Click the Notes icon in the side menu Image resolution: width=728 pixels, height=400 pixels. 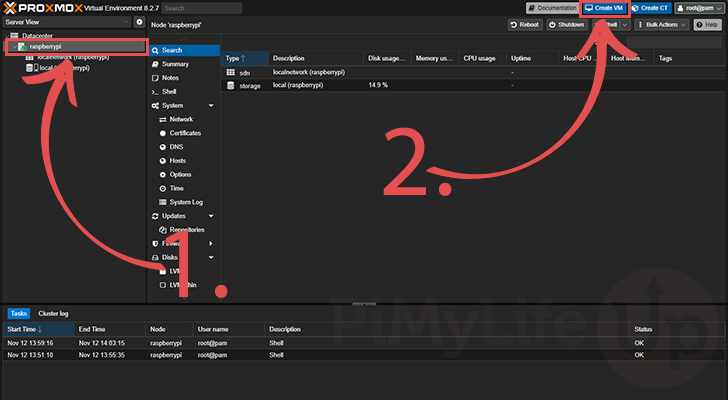(156, 78)
